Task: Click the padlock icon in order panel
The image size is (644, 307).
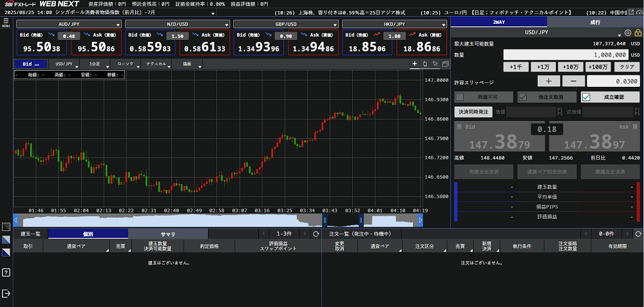Action: (637, 32)
